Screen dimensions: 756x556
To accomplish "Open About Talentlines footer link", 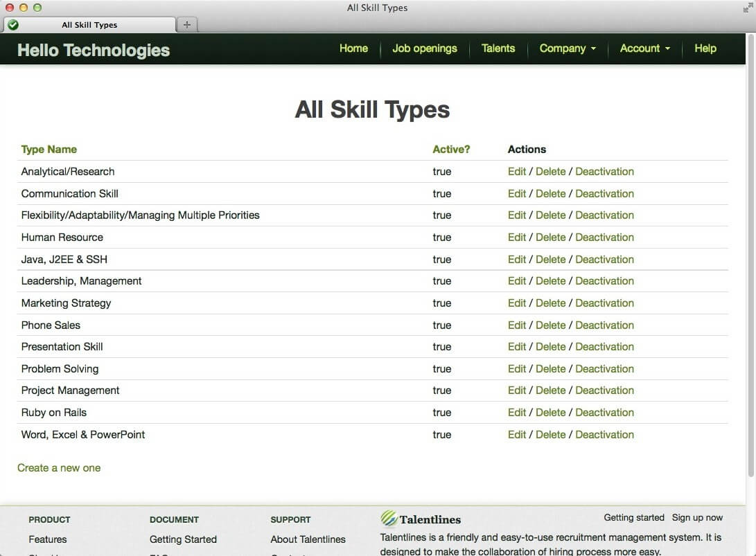I will 308,539.
